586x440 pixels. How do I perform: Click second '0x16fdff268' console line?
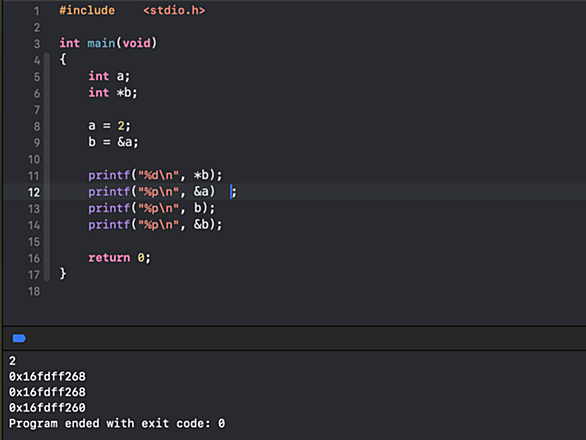pos(47,392)
